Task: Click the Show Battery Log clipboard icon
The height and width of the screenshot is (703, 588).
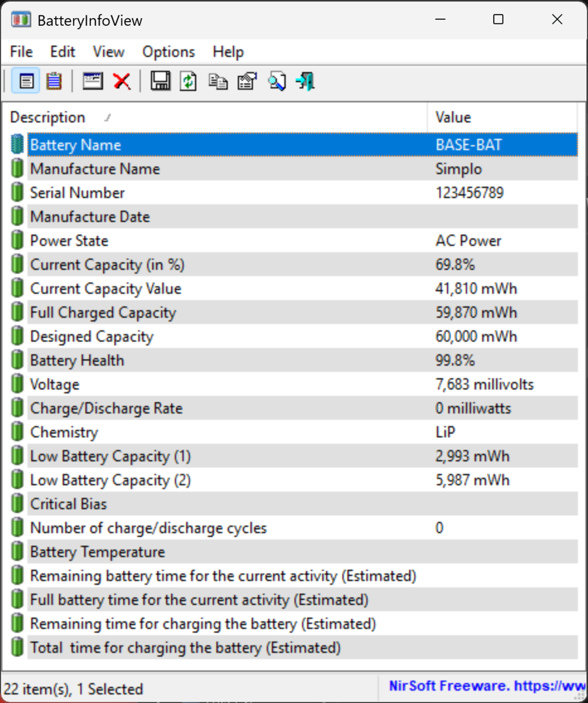Action: 54,81
